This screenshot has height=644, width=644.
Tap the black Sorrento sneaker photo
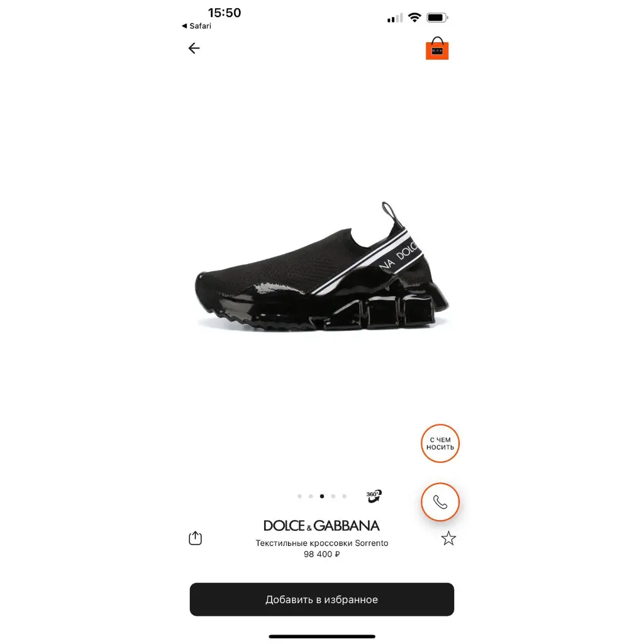click(321, 267)
